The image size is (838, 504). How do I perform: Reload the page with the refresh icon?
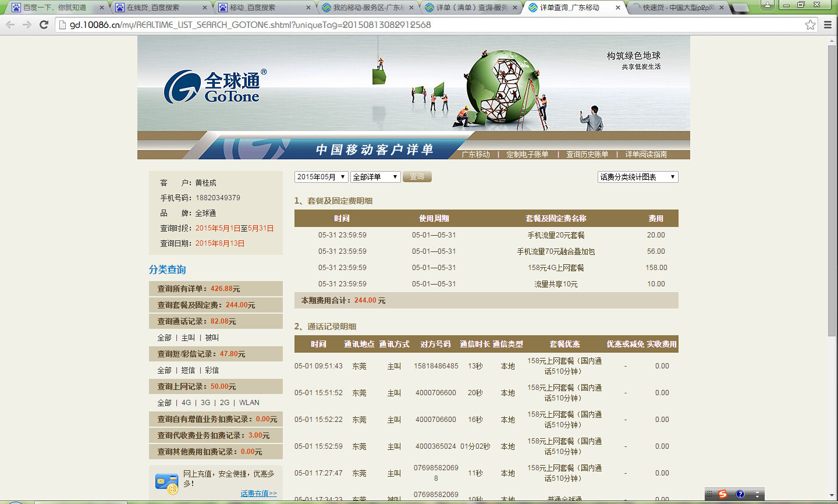[44, 25]
